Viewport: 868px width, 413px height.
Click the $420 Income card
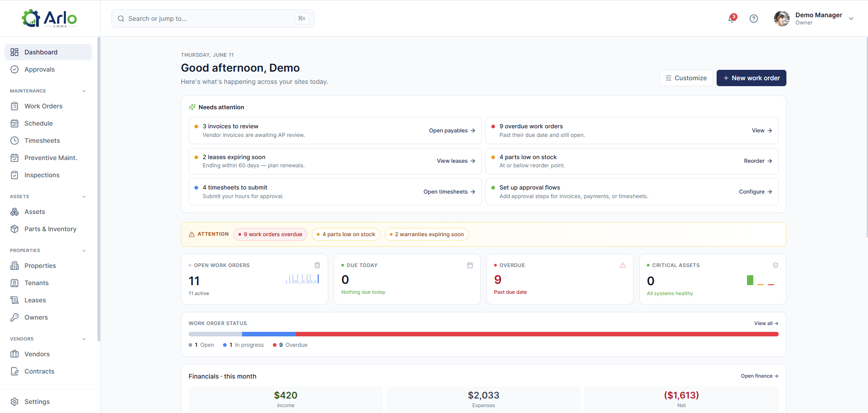[286, 399]
